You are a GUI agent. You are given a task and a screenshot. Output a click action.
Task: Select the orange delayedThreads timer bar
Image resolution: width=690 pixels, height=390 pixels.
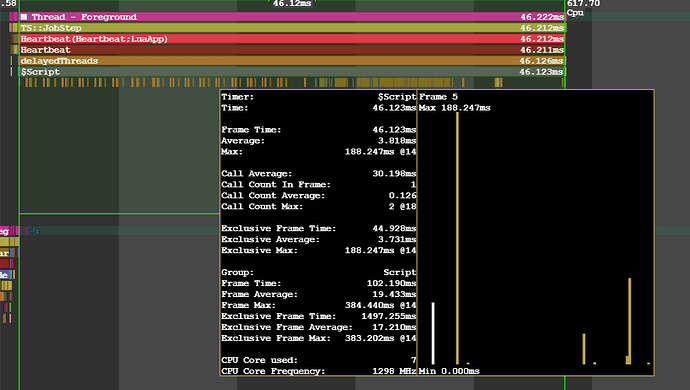pyautogui.click(x=292, y=61)
